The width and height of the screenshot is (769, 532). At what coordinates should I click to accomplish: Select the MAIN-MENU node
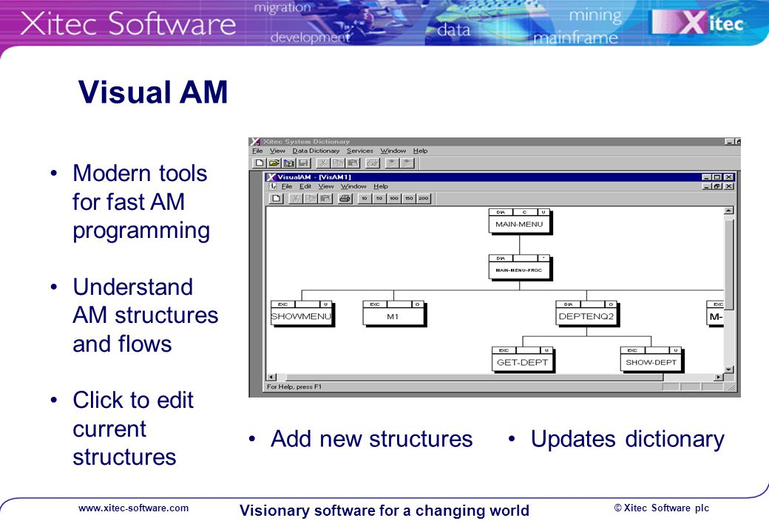click(520, 222)
